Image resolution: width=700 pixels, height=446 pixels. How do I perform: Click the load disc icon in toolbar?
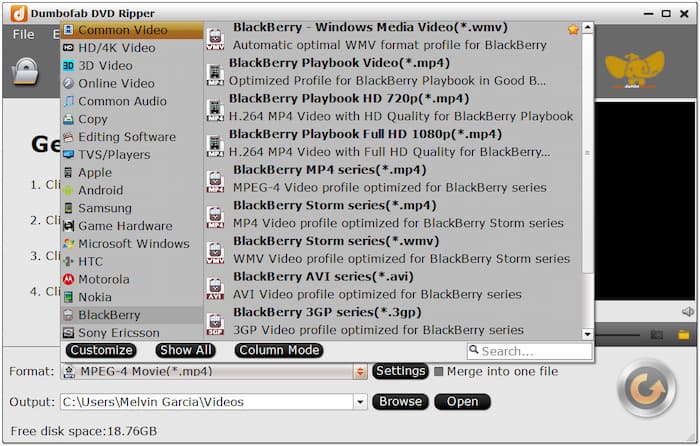[25, 73]
